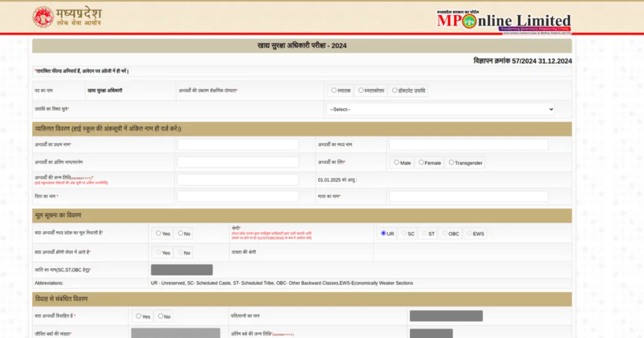Click the greyed caste name (जाति का नाम) field
Viewport: 644px width, 338px height.
point(182,270)
